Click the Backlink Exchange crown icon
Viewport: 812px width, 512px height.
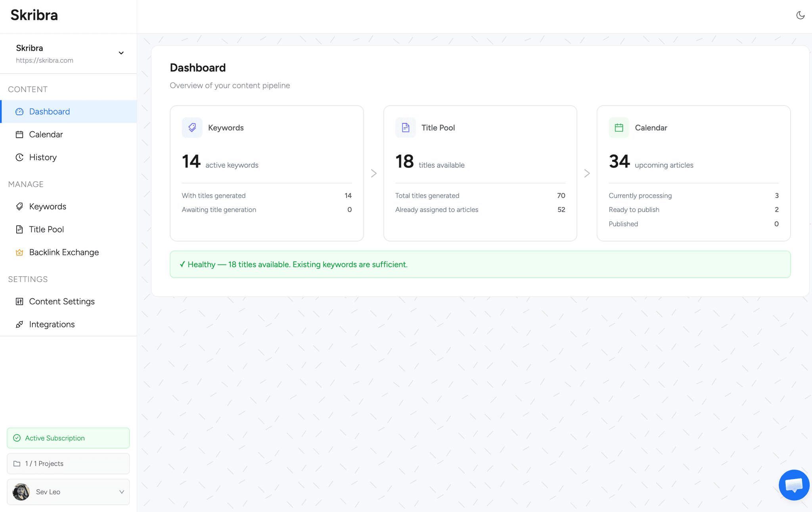[19, 252]
